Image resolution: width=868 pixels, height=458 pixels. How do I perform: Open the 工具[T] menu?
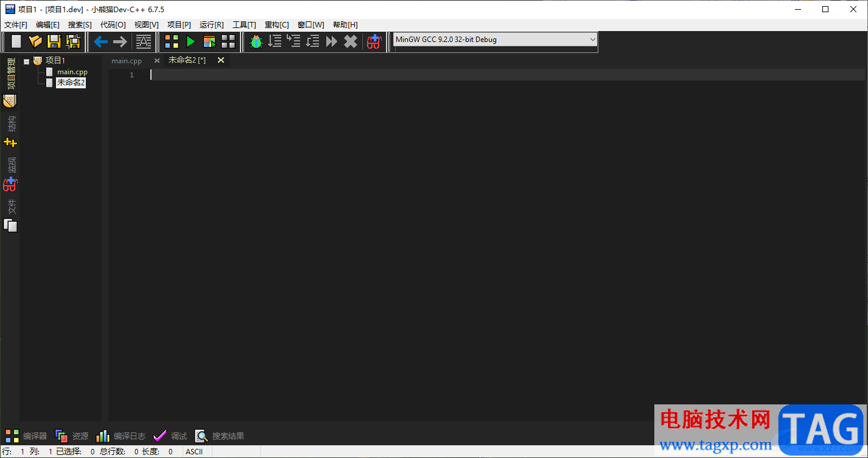click(244, 25)
